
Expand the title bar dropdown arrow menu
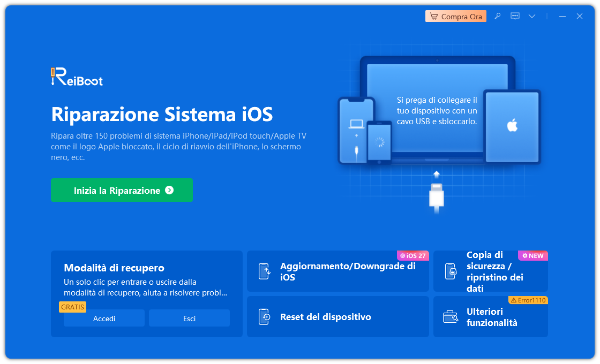[532, 16]
